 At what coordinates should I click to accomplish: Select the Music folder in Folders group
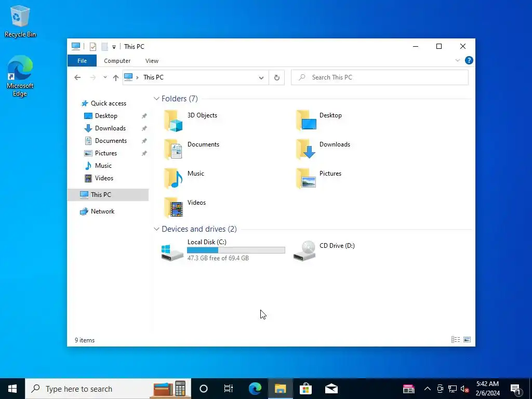coord(184,179)
